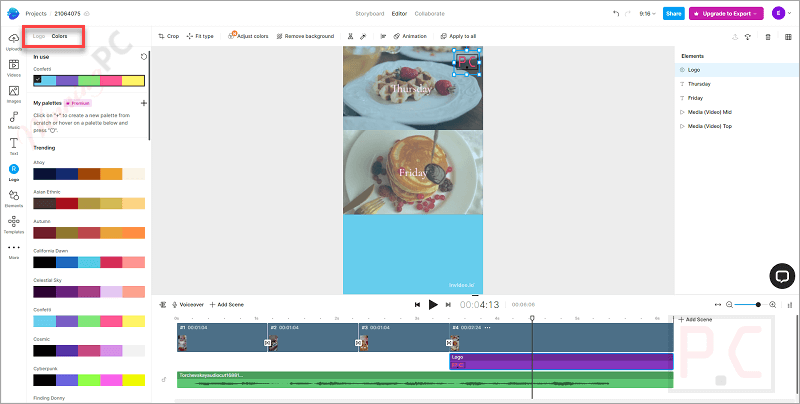The height and width of the screenshot is (404, 800).
Task: Click the in-use Confetti palette checkbox
Action: [38, 79]
